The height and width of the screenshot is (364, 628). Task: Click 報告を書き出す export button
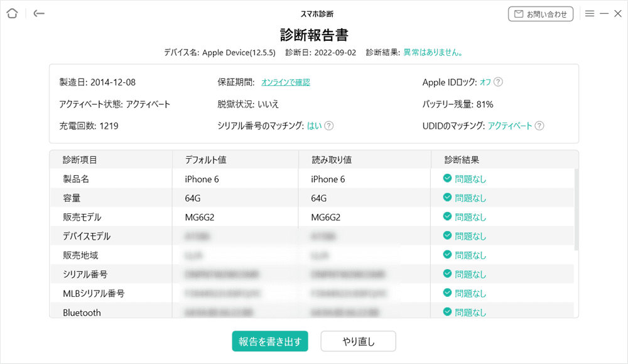(x=270, y=341)
